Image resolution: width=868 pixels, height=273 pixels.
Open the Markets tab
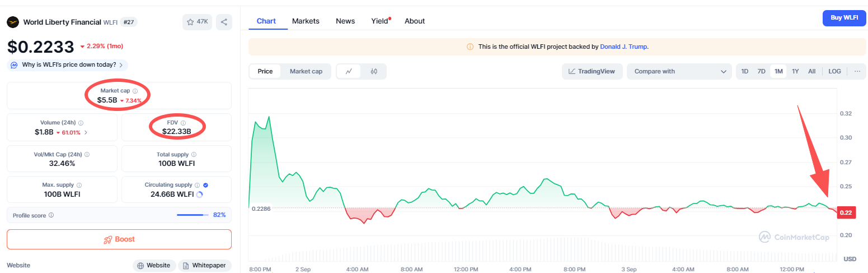coord(306,21)
